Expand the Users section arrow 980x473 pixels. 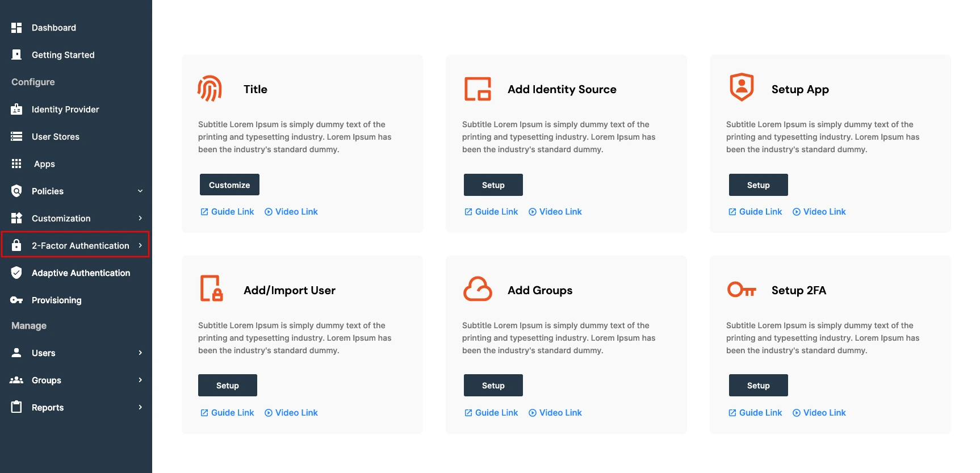(x=140, y=353)
